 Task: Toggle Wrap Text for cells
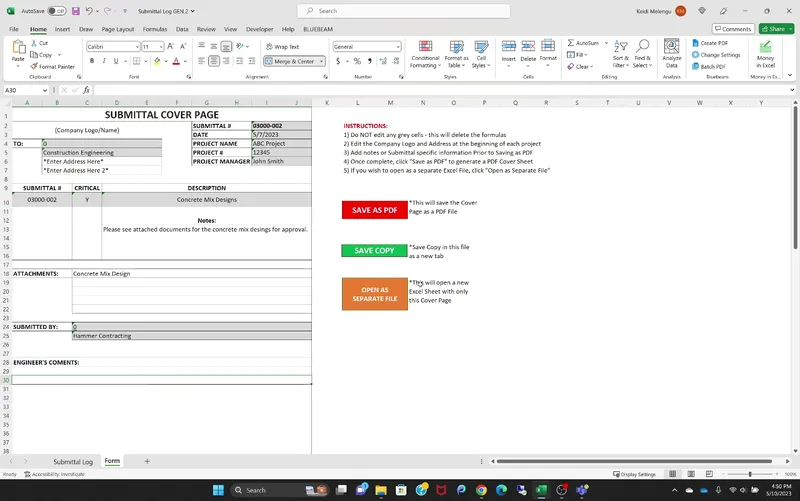point(283,46)
